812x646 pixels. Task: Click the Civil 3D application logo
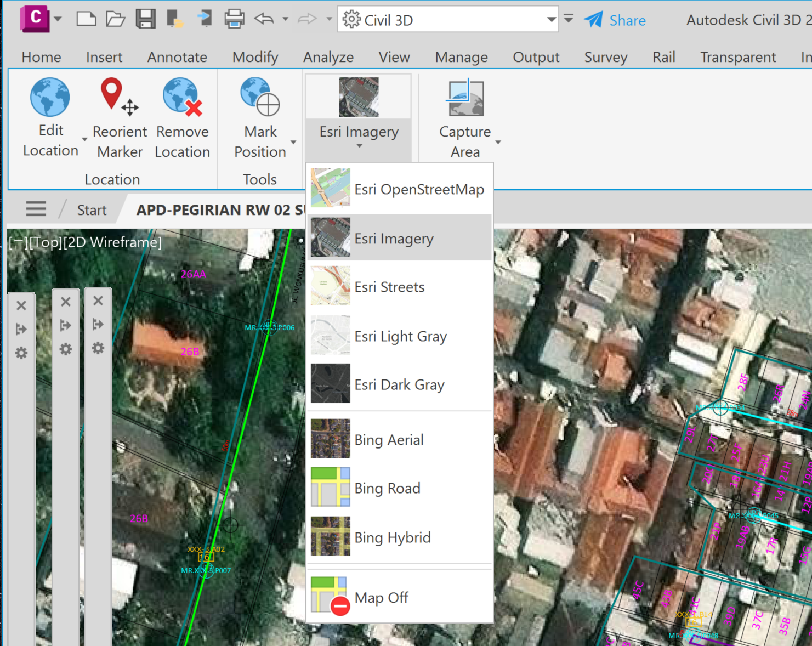coord(35,19)
